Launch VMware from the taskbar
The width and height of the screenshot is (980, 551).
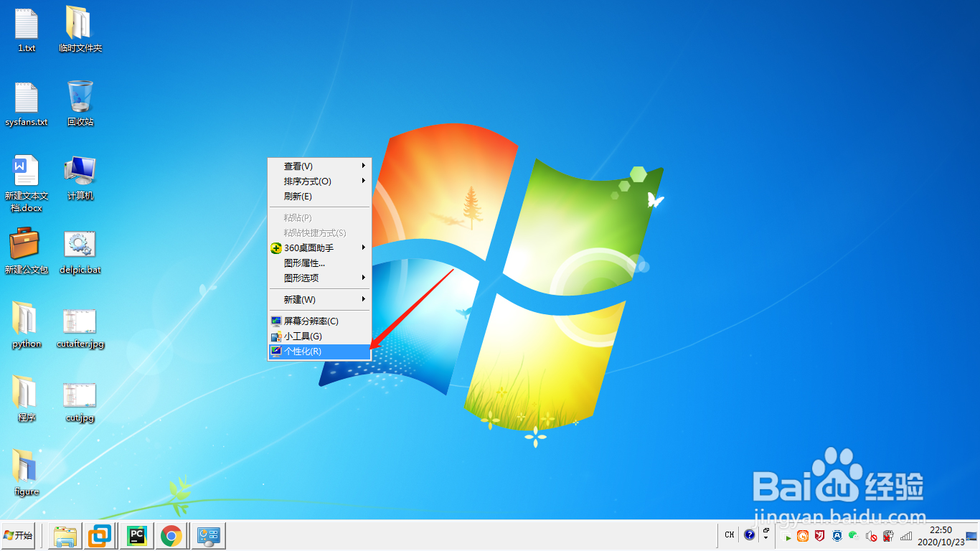(x=100, y=536)
